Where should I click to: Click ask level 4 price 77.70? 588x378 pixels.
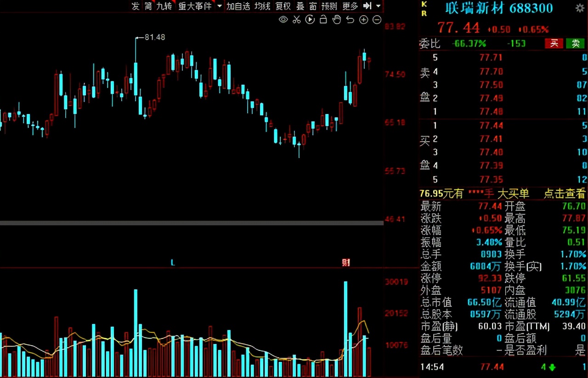click(491, 71)
